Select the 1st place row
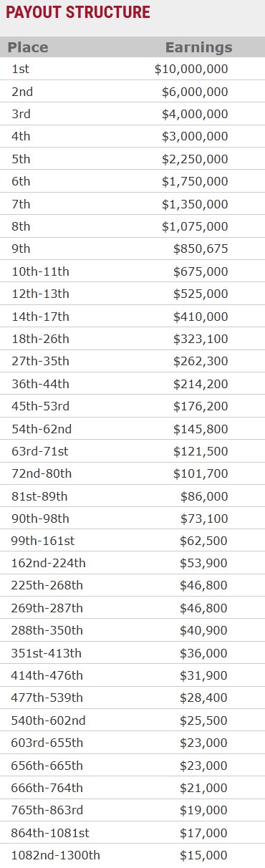Screen dimensions: 265x868 (132, 69)
